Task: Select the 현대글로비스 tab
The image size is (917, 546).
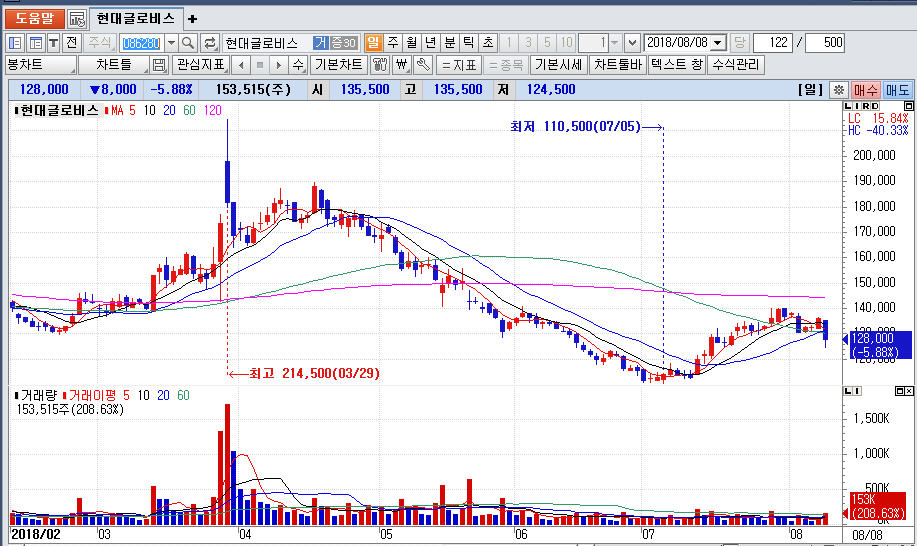Action: click(x=135, y=18)
